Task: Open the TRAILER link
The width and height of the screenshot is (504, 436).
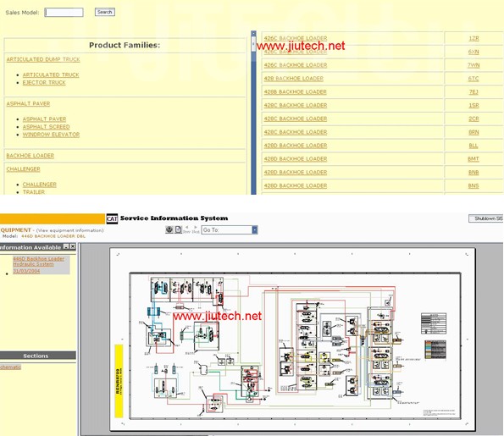Action: [34, 192]
